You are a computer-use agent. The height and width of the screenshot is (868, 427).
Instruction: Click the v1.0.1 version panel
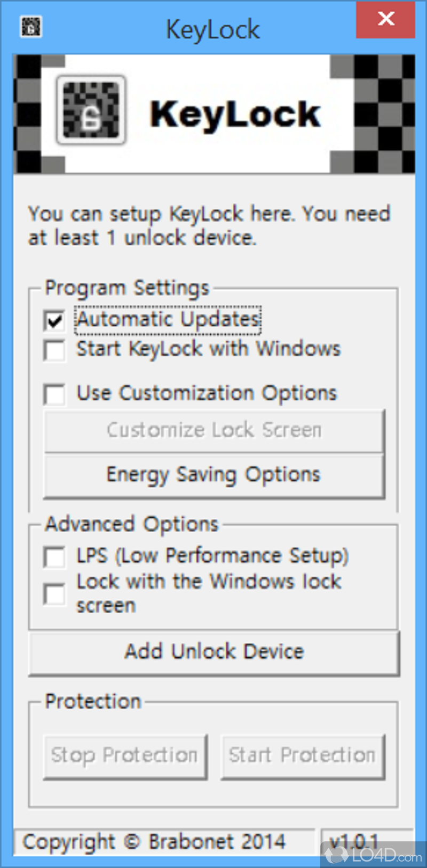click(354, 842)
